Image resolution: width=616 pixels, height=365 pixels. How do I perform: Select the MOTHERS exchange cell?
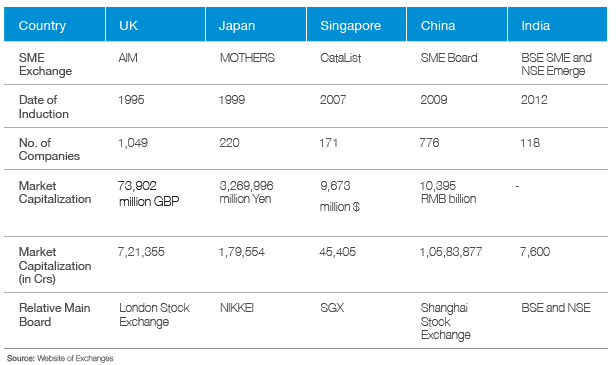point(247,58)
